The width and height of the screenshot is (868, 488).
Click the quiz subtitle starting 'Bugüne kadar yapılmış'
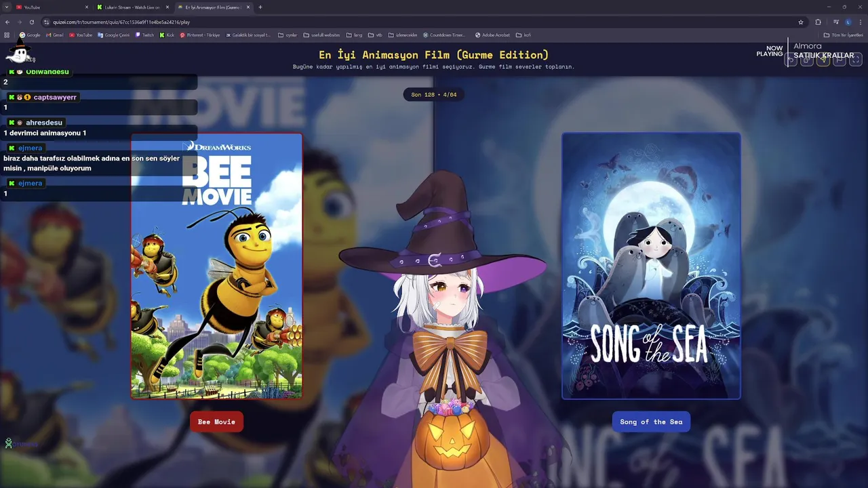click(434, 66)
